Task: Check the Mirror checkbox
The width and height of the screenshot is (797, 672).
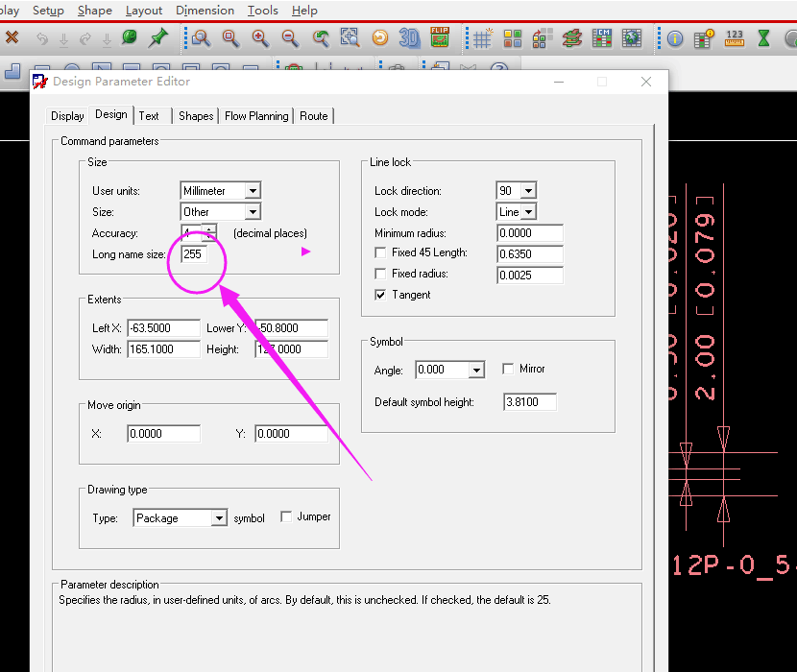Action: (509, 369)
